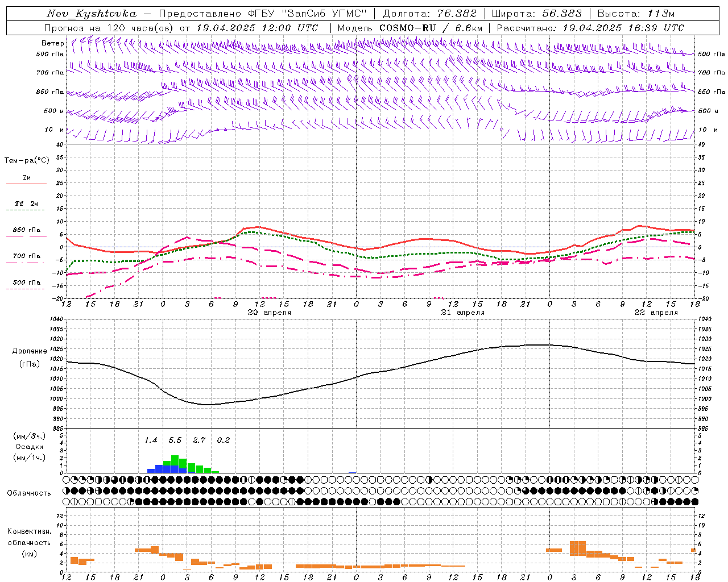Click the calculation time 19.04.2025 16:39 UTC
Image resolution: width=728 pixels, height=582 pixels.
(623, 28)
